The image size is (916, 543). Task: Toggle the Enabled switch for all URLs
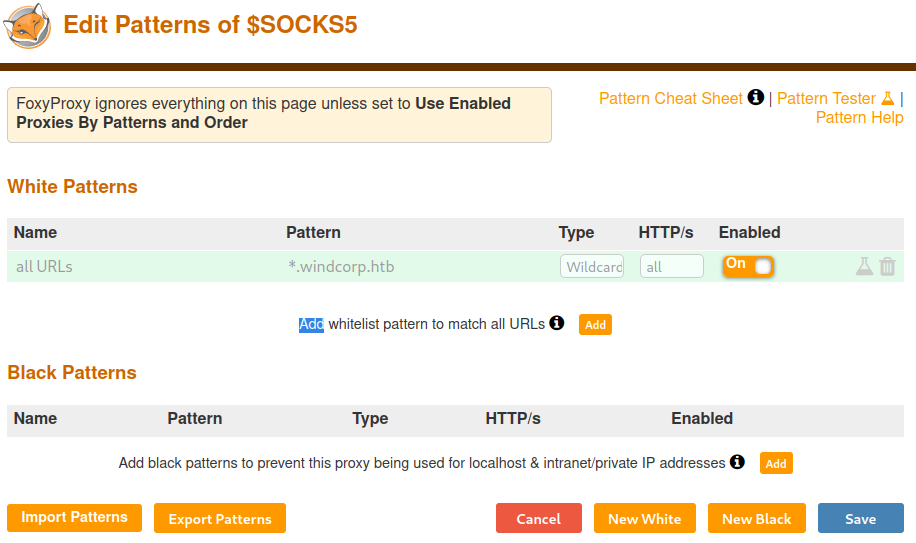coord(748,266)
